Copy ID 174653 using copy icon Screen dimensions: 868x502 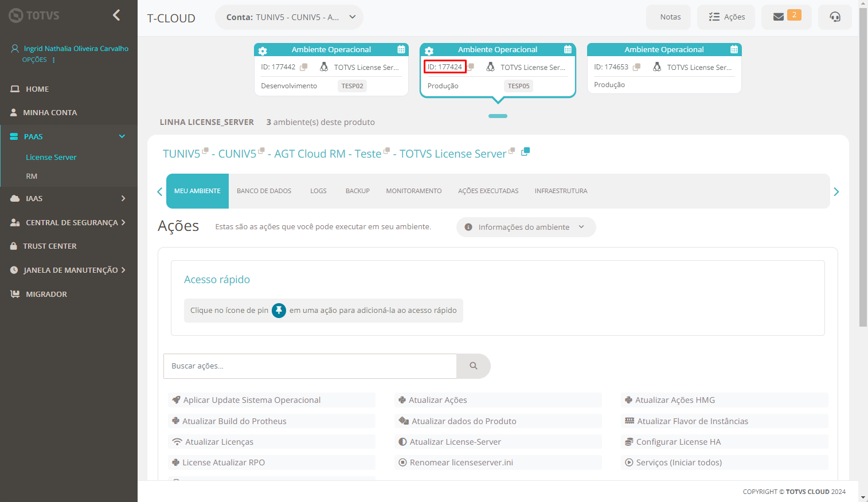(x=636, y=67)
